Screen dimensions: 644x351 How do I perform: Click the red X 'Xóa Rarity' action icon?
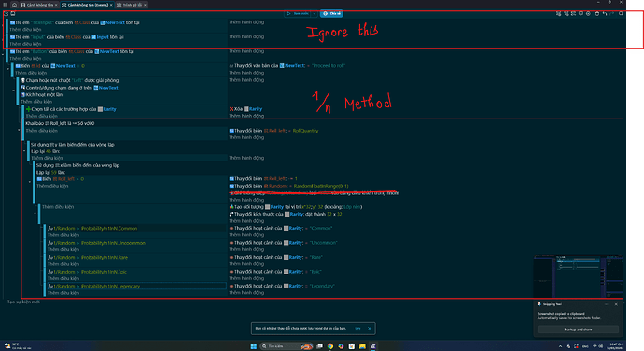231,109
